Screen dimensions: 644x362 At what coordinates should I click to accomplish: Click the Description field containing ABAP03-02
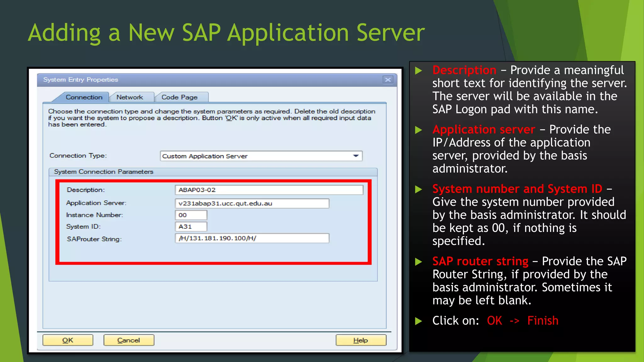click(269, 190)
